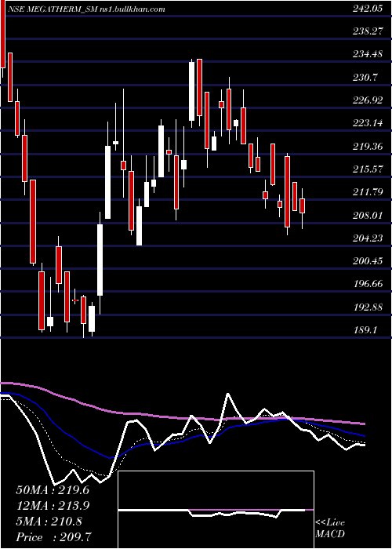
Task: Click the 215.57 price axis label
Action: click(x=367, y=169)
